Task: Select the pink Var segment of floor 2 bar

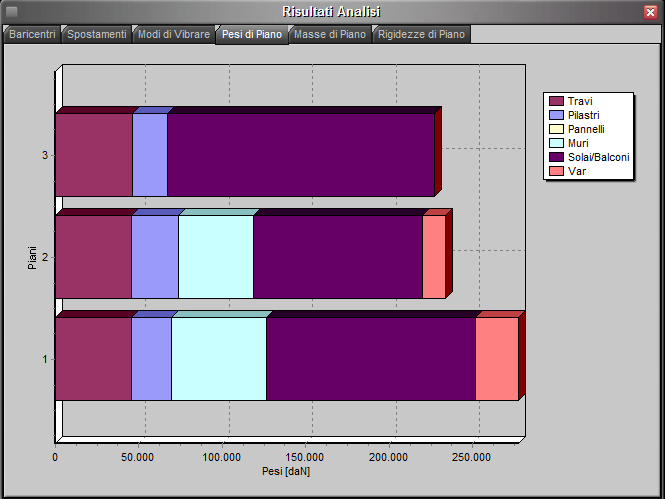Action: click(433, 257)
